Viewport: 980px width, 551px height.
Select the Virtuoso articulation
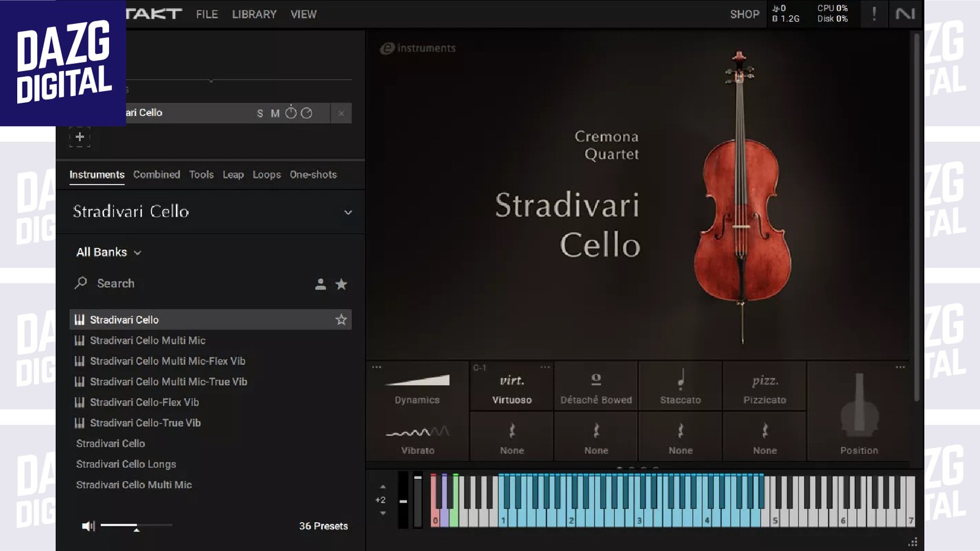click(x=511, y=386)
